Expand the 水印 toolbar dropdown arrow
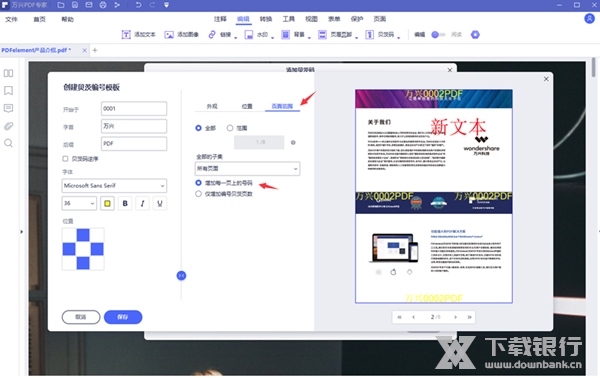 [x=272, y=37]
